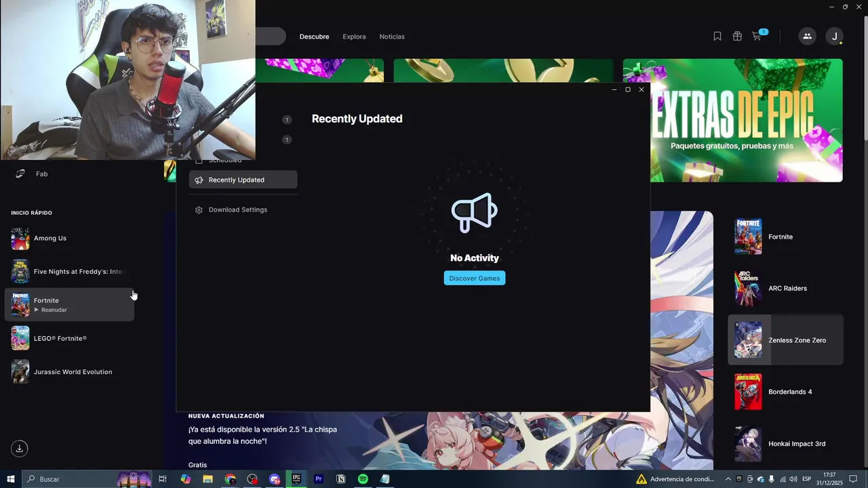Click the volume speaker tray icon
This screenshot has width=868, height=488.
793,479
